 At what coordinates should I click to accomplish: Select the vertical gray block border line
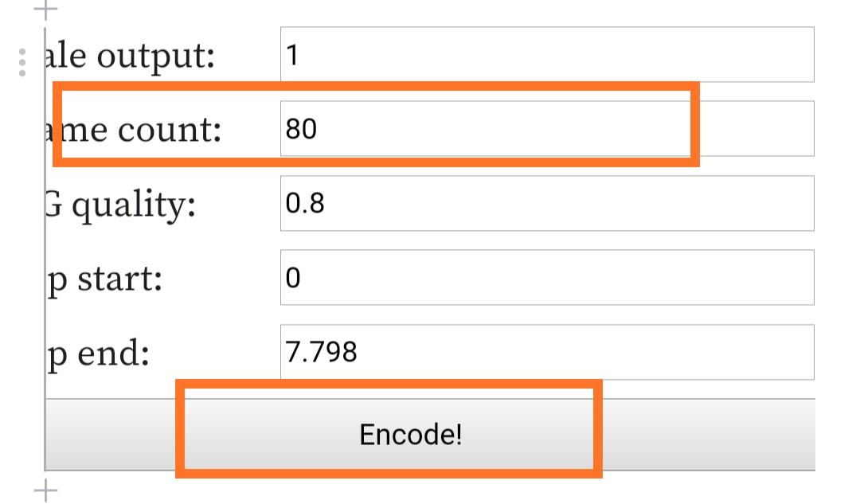[x=45, y=249]
